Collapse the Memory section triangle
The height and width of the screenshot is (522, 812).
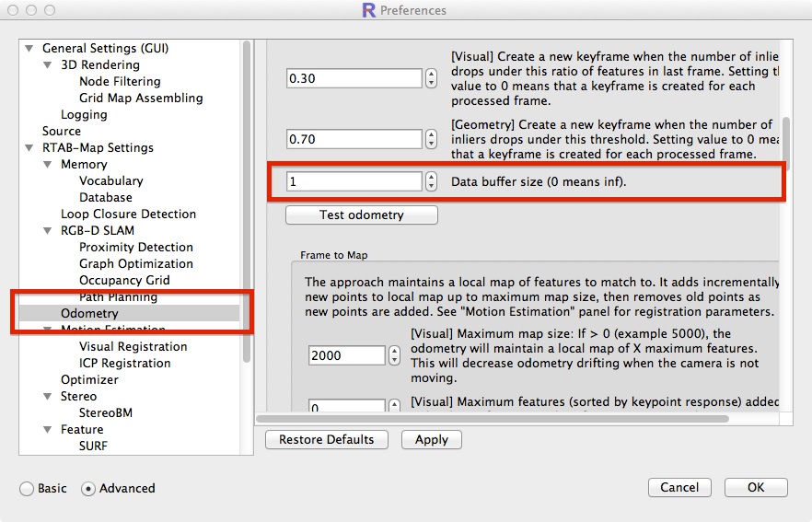tap(48, 165)
